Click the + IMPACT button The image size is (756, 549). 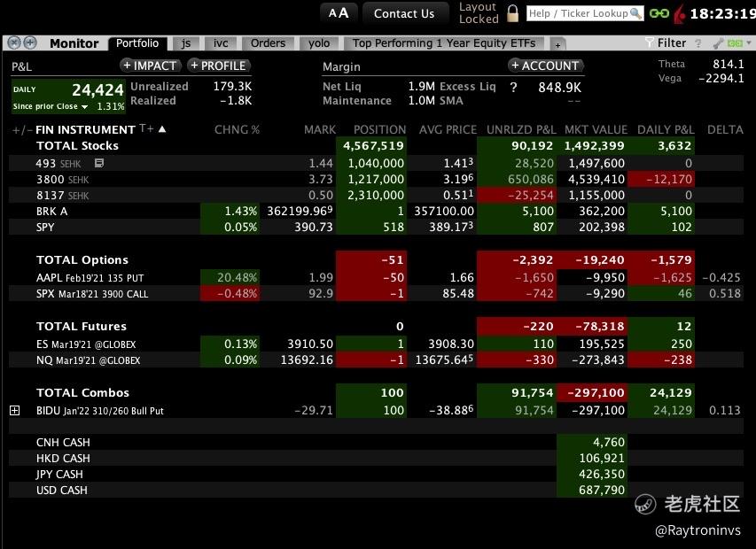151,66
